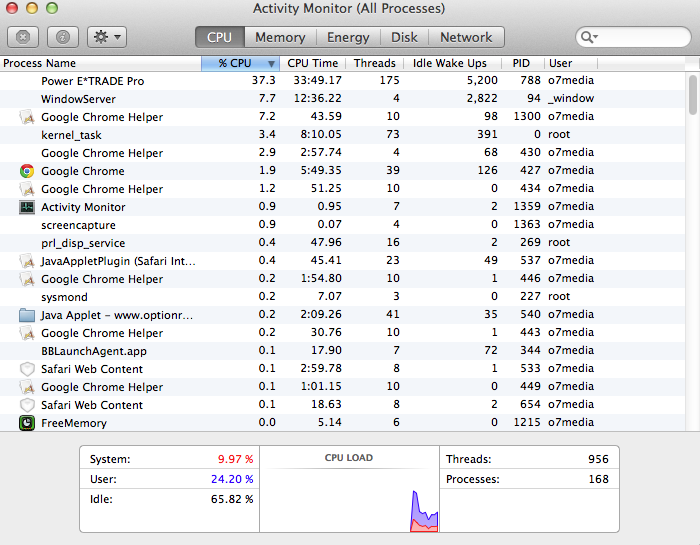
Task: Select the Activity Monitor process icon
Action: tap(27, 207)
